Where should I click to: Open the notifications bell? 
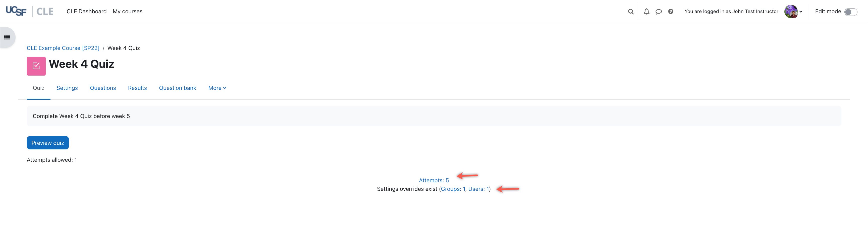coord(646,12)
